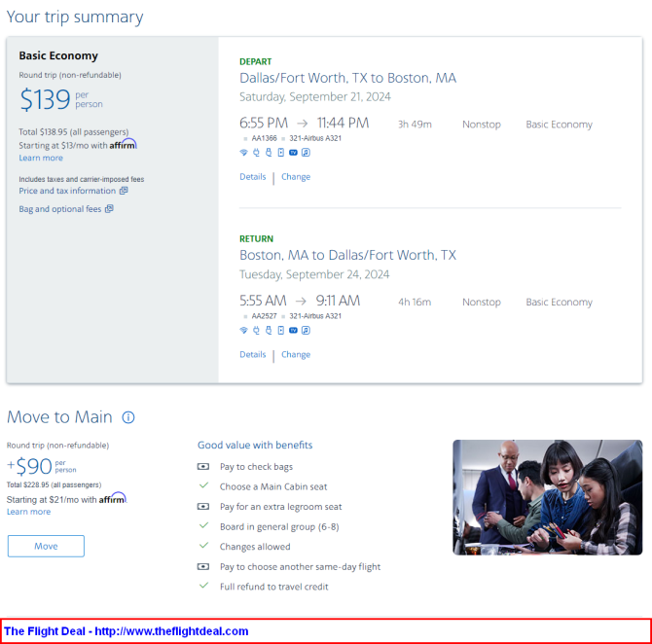
Task: Click the fee icon beside Pay to check bags
Action: point(203,467)
